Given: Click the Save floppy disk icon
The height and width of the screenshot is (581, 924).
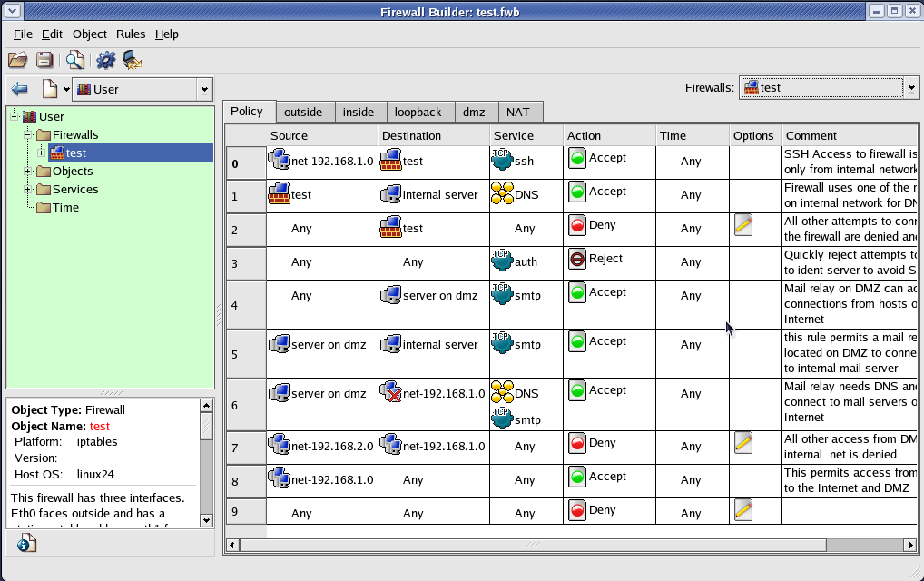Looking at the screenshot, I should click(x=44, y=60).
